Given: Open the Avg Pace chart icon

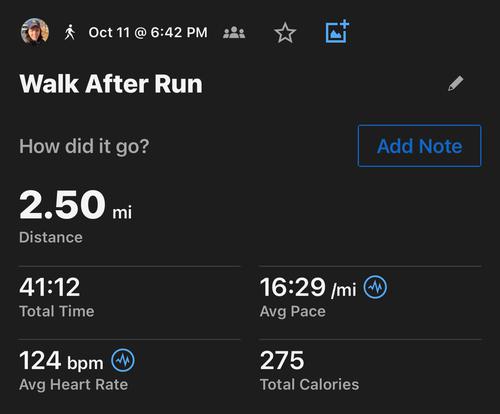Looking at the screenshot, I should 375,287.
